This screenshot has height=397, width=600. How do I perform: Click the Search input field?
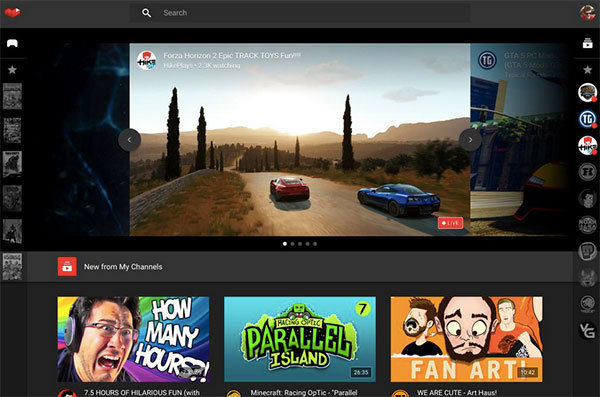(300, 13)
